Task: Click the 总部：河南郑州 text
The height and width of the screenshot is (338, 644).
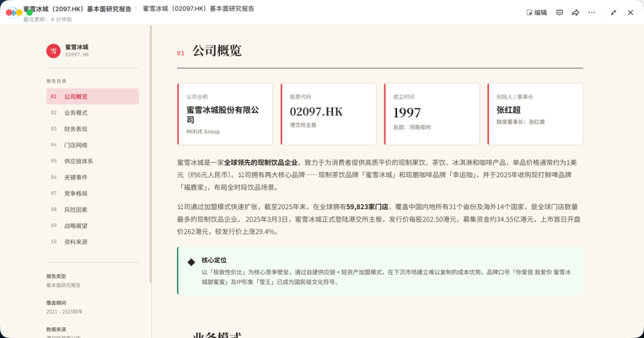Action: [412, 128]
